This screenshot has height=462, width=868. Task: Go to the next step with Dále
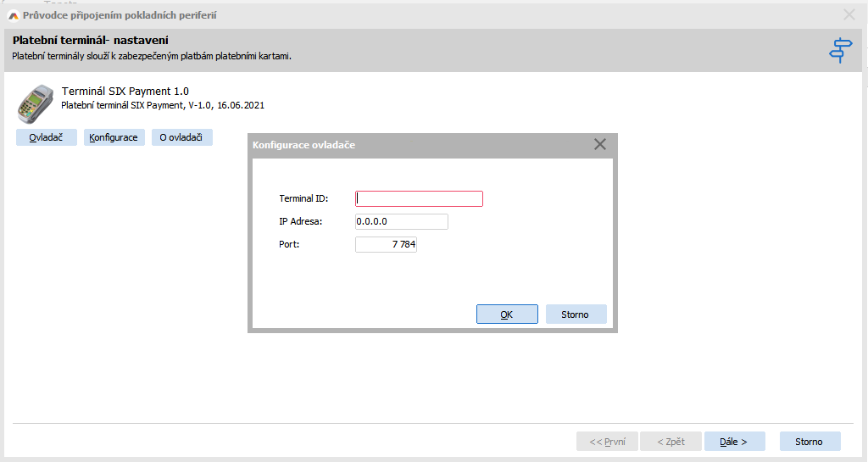coord(734,442)
